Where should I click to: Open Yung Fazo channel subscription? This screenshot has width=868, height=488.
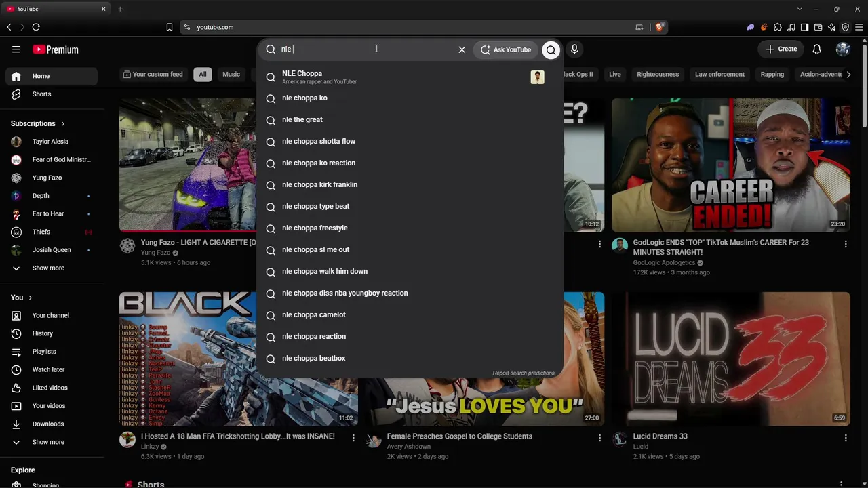tap(52, 178)
